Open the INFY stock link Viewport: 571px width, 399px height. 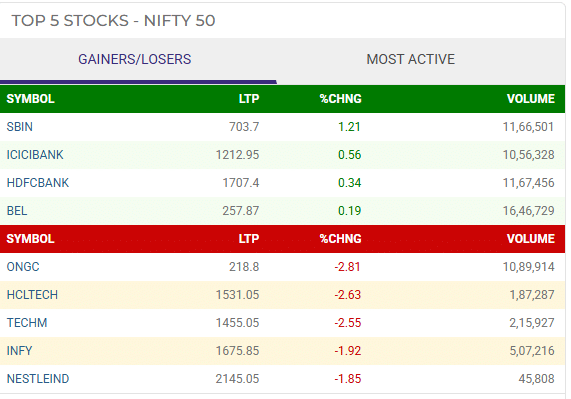pyautogui.click(x=19, y=351)
